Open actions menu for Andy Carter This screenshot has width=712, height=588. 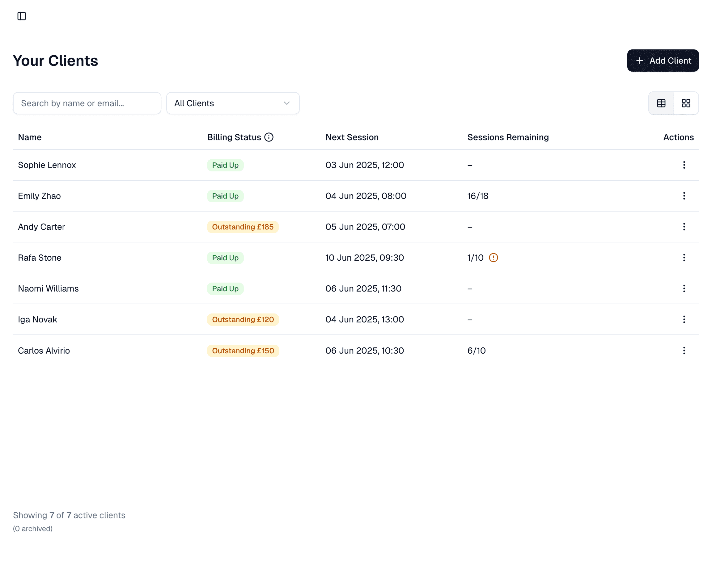click(684, 227)
